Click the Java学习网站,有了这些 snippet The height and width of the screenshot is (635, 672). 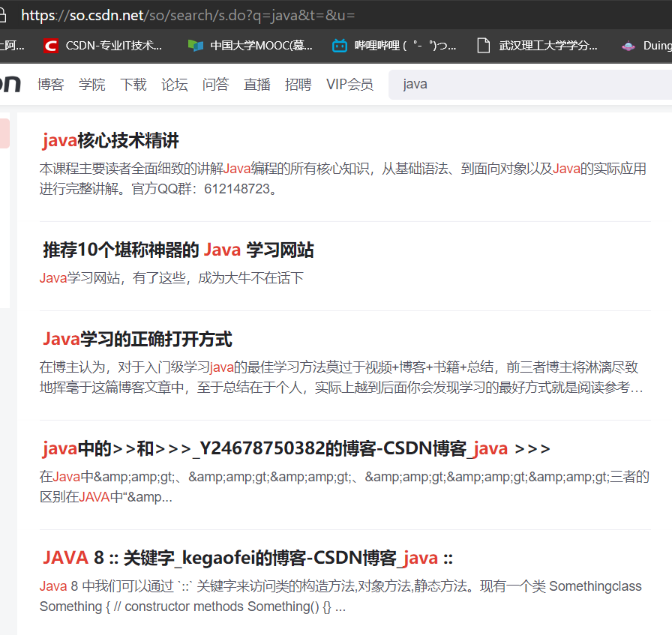[172, 278]
